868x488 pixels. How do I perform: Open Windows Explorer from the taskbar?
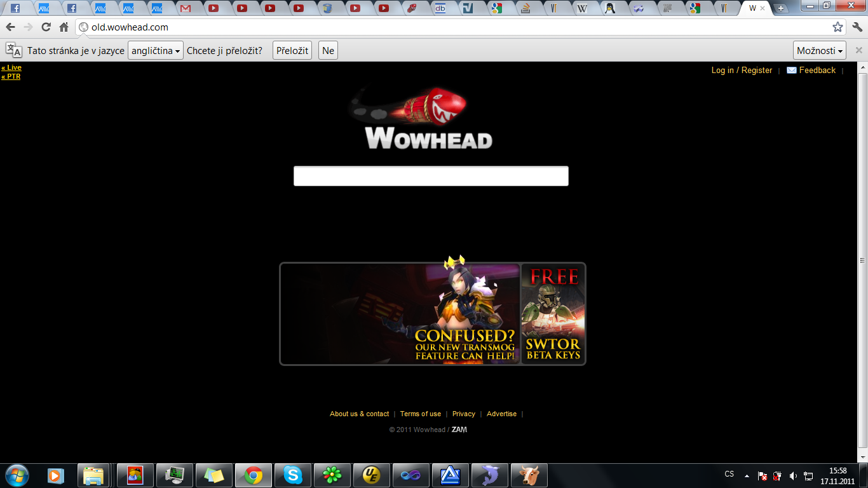[93, 475]
